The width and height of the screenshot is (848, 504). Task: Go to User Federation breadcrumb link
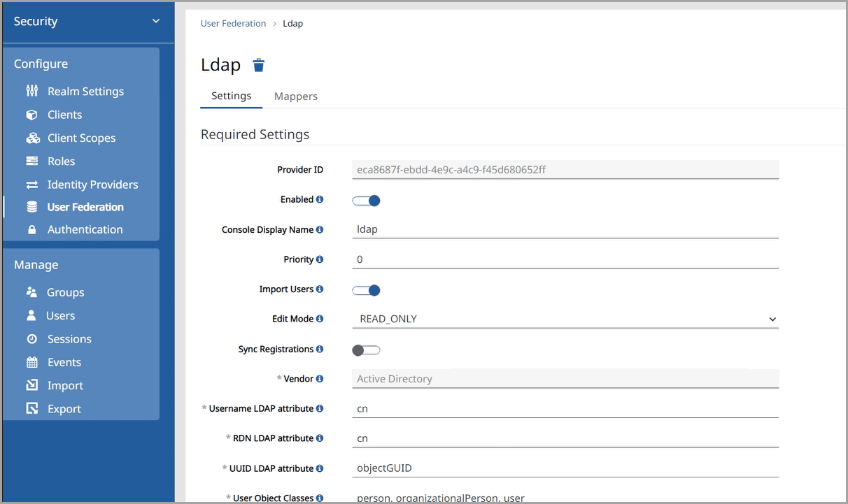(233, 23)
